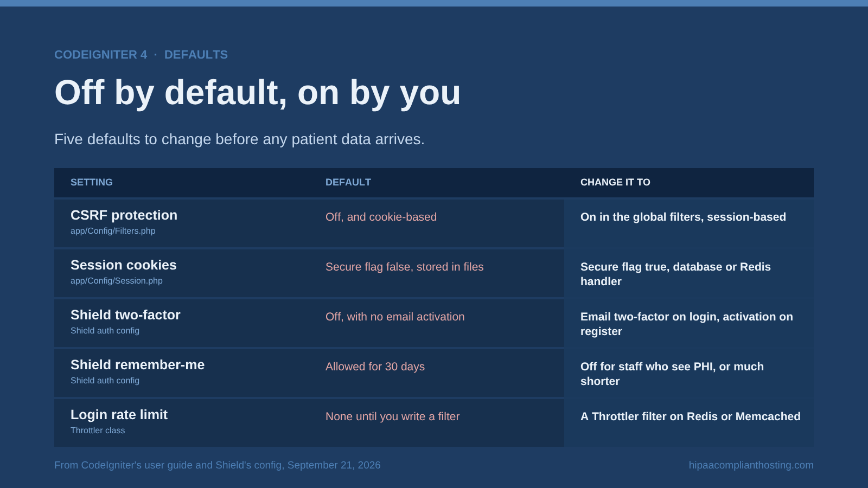Select the CODEIGNITER 4 breadcrumb label

click(100, 55)
